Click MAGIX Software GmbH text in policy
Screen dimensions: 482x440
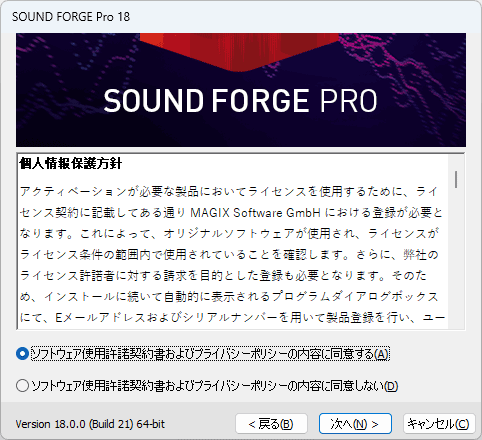tap(255, 212)
